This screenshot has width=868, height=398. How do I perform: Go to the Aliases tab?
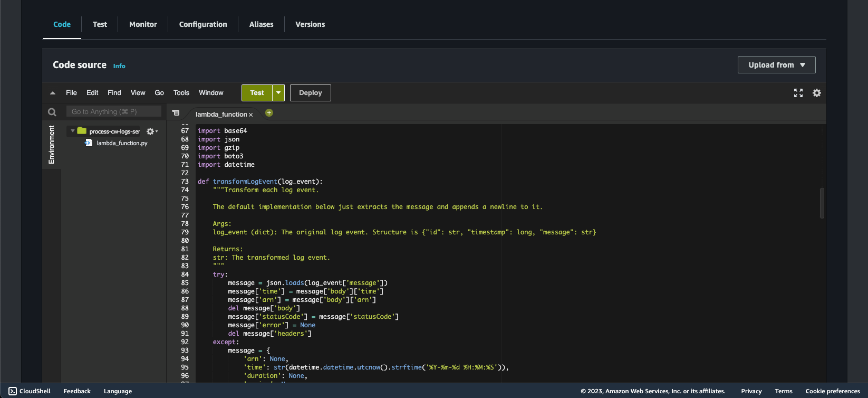[x=262, y=24]
